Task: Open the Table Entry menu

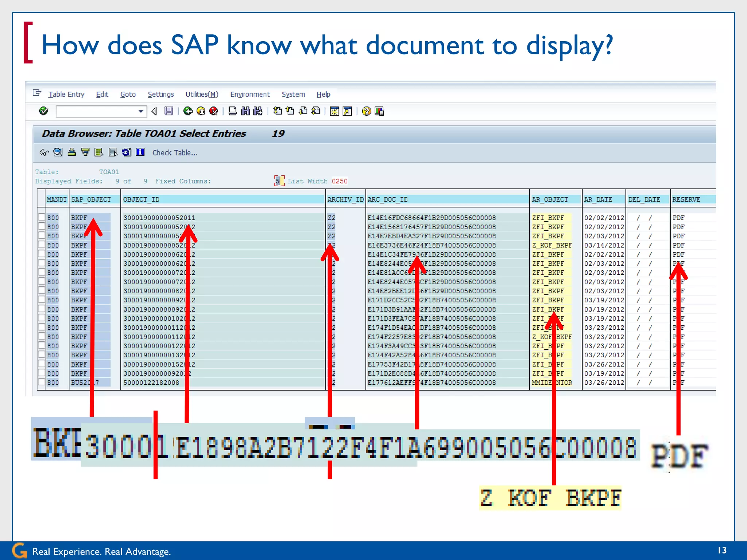Action: pyautogui.click(x=66, y=94)
